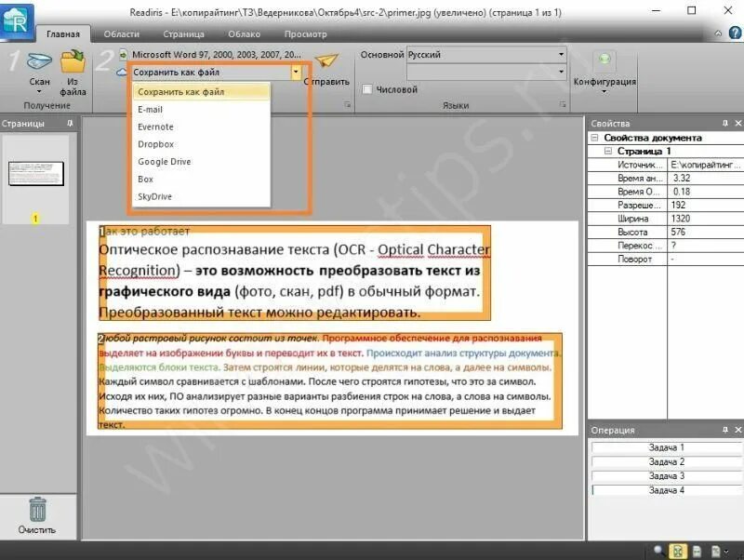The image size is (744, 560).
Task: Collapse the Страница 1 tree node
Action: point(608,151)
